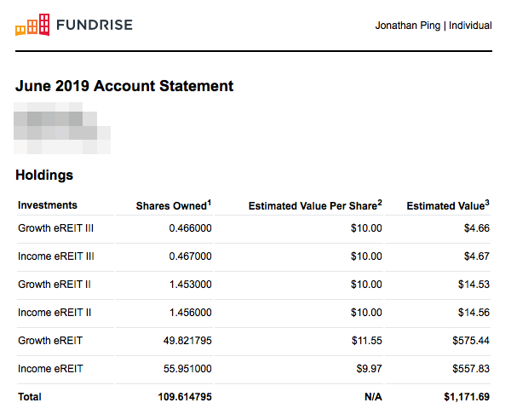Click estimated value $4.66
This screenshot has width=511, height=420.
click(x=477, y=228)
